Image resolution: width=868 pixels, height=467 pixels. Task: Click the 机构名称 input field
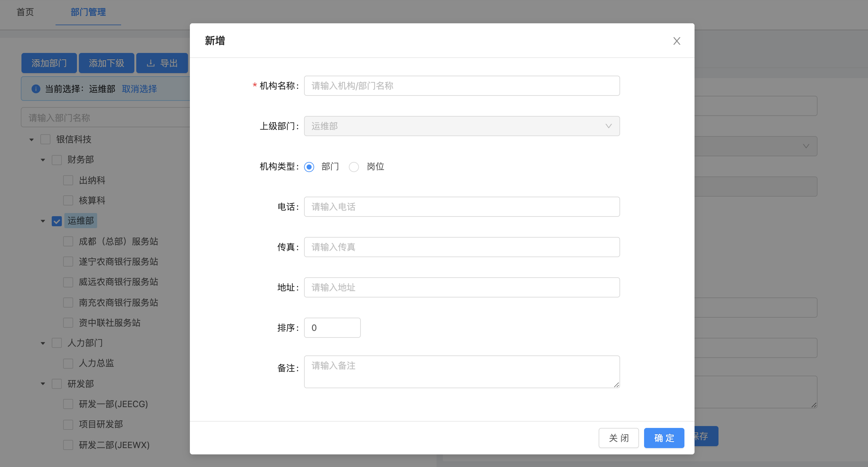point(461,86)
